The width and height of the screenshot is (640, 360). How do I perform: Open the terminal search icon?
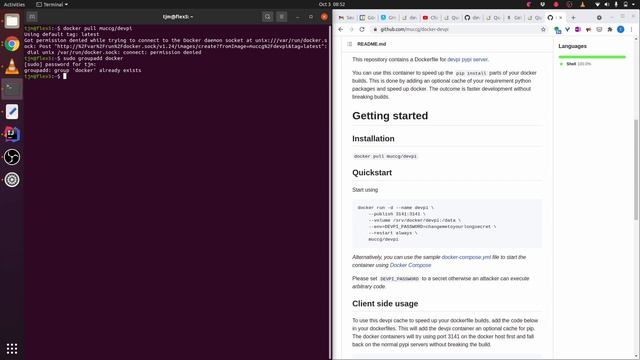pyautogui.click(x=267, y=17)
